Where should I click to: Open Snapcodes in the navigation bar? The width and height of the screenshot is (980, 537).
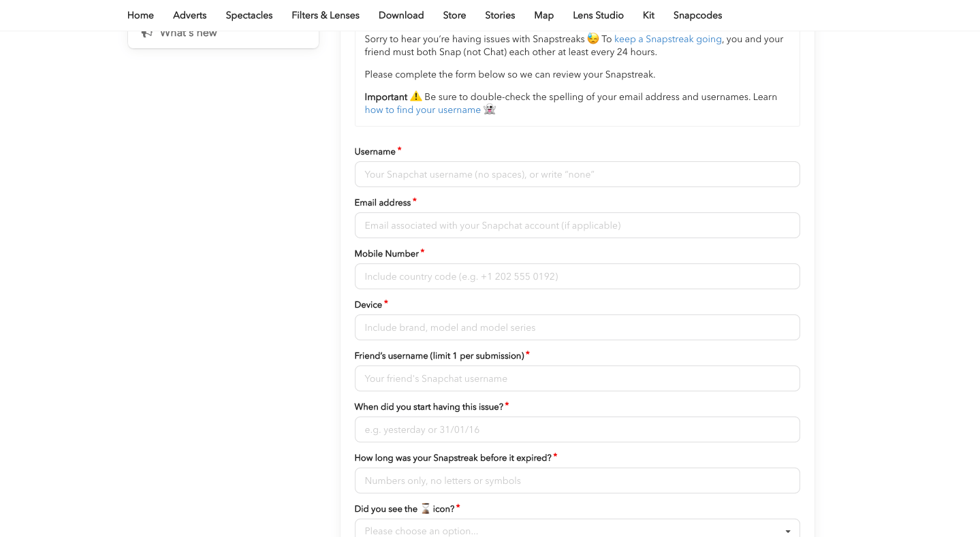[697, 15]
